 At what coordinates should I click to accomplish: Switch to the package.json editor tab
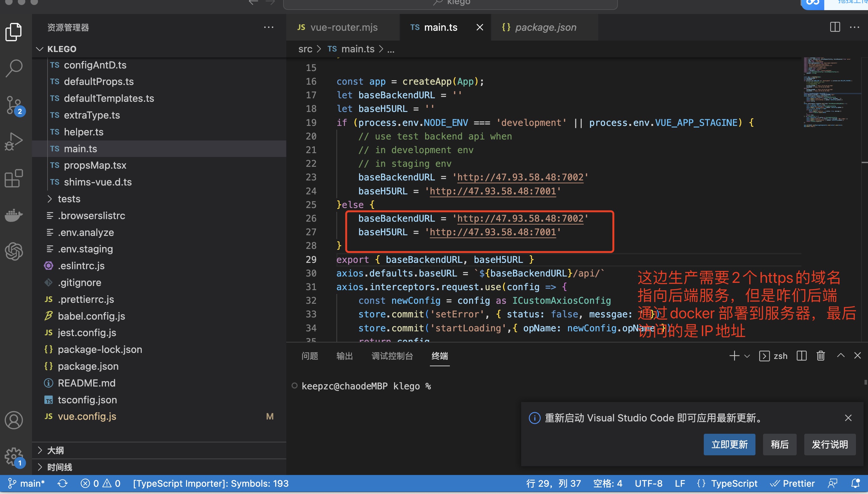click(545, 27)
